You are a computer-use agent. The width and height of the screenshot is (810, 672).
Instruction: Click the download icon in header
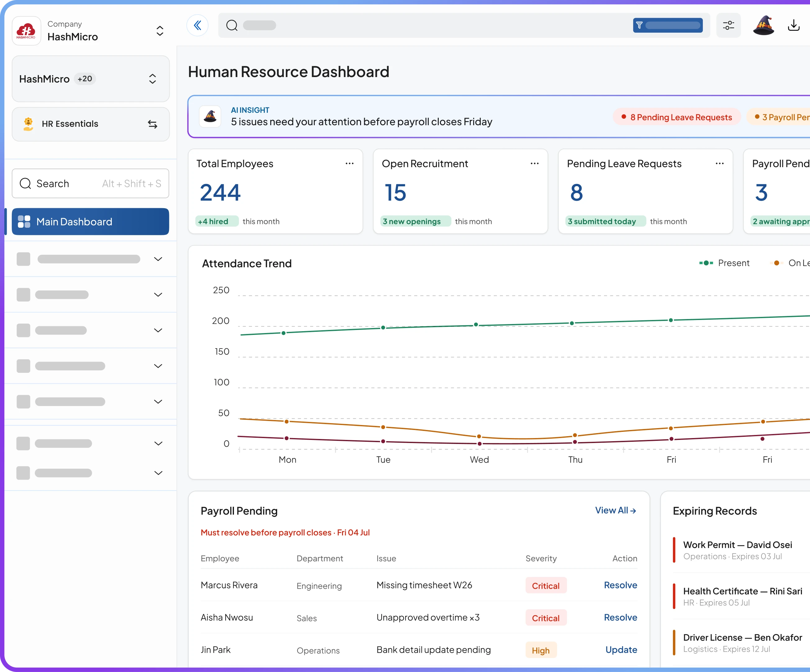(x=794, y=25)
